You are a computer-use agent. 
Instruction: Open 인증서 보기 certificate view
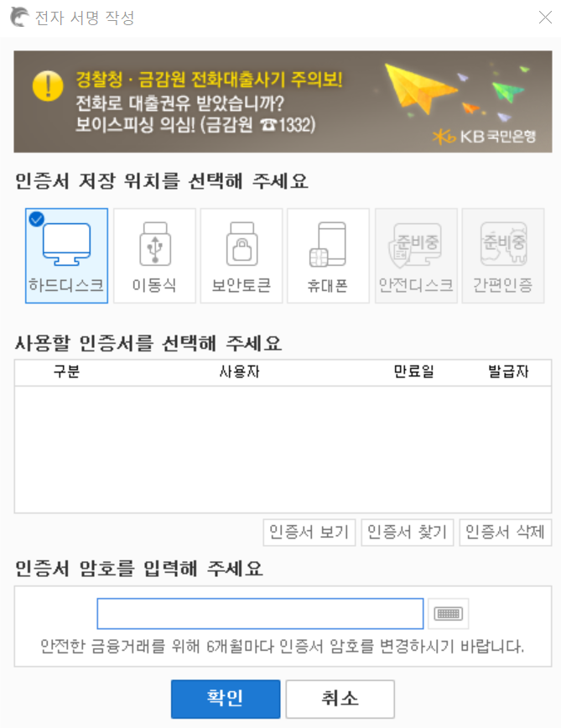tap(309, 532)
